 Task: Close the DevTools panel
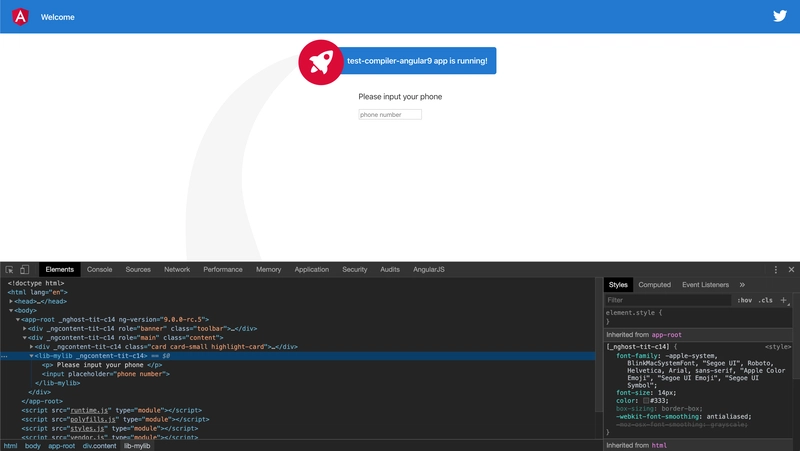(791, 269)
